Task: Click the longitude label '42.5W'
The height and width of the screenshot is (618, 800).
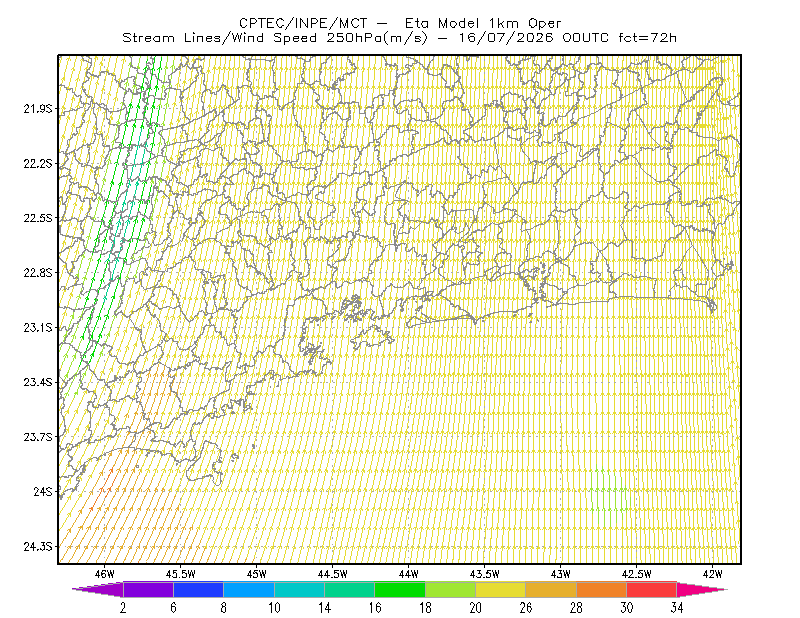Action: 637,574
